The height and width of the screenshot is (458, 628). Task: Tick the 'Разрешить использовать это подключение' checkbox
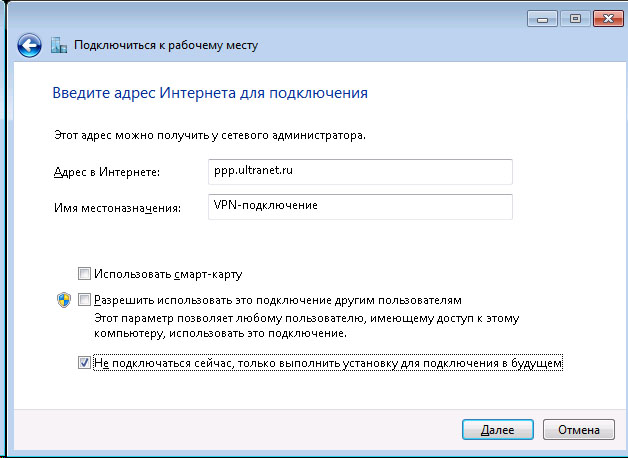point(84,299)
